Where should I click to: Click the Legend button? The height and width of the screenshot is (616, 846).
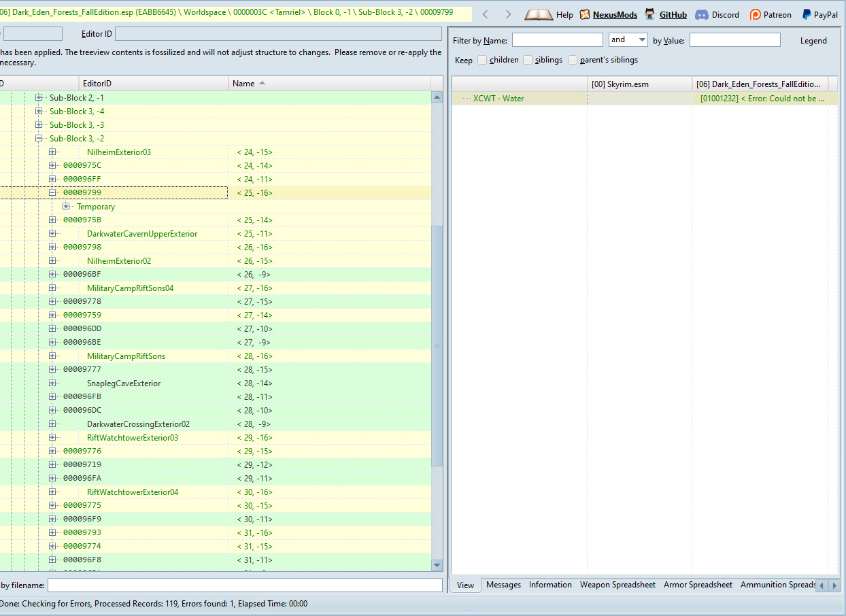coord(813,41)
